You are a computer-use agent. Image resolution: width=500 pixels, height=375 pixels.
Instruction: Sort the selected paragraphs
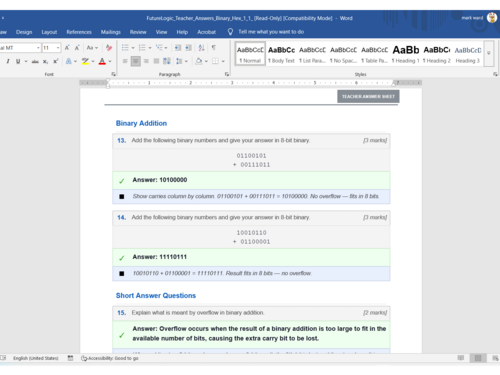[x=201, y=48]
